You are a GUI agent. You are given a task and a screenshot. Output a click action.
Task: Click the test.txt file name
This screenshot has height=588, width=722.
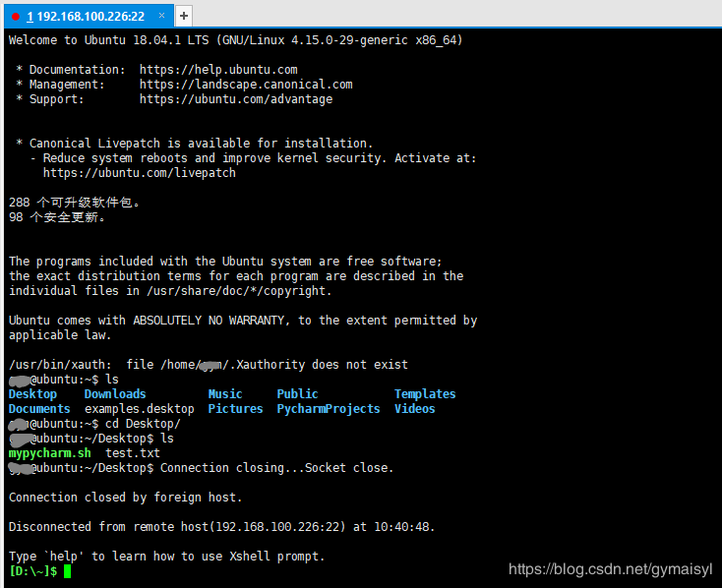[x=133, y=453]
